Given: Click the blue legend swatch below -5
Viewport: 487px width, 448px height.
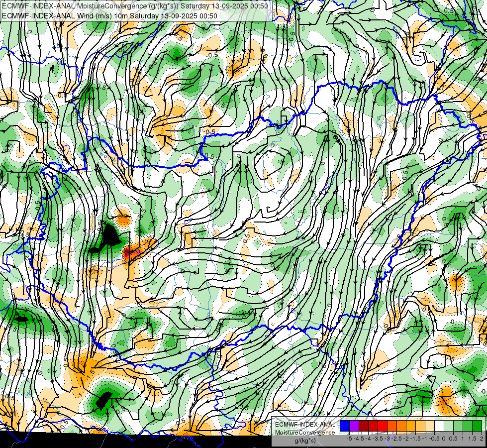Looking at the screenshot, I should tap(345, 426).
